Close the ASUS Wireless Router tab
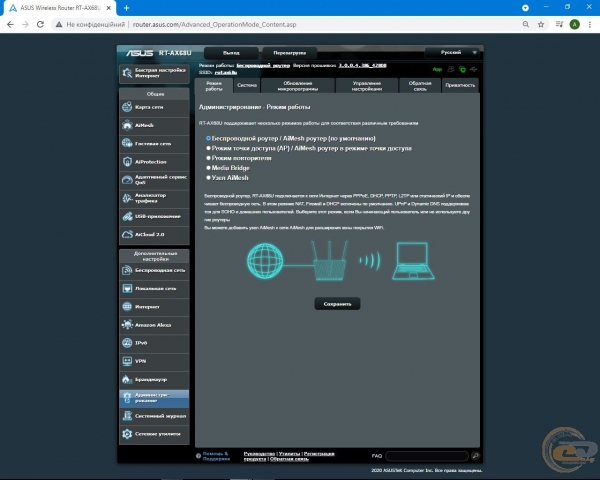Screen dimensions: 600x480 (x=109, y=8)
